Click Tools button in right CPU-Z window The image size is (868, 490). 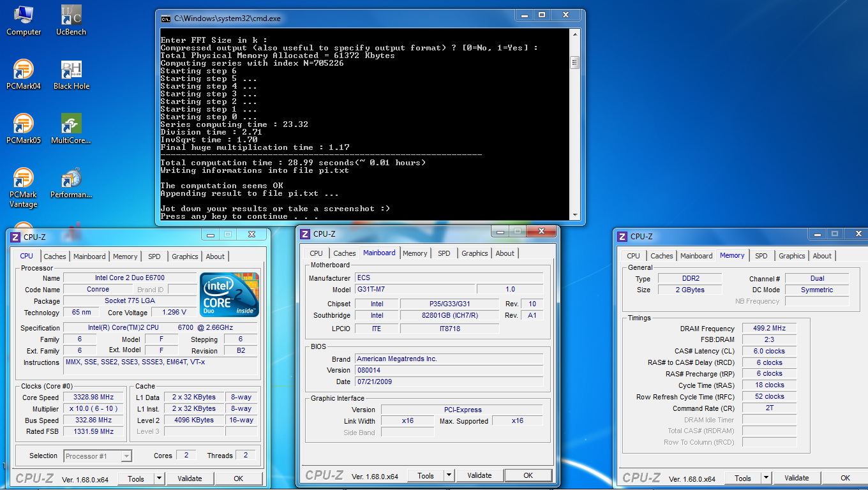pyautogui.click(x=743, y=478)
